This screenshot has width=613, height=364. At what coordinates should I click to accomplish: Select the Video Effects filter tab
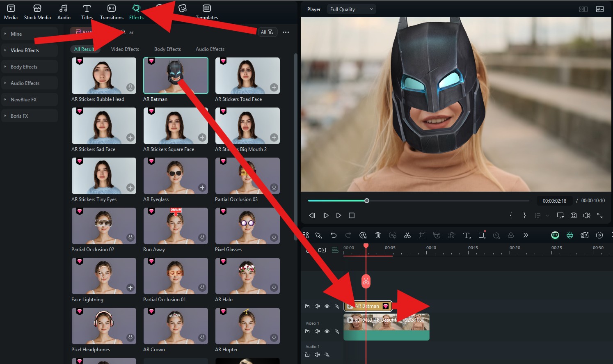[125, 49]
